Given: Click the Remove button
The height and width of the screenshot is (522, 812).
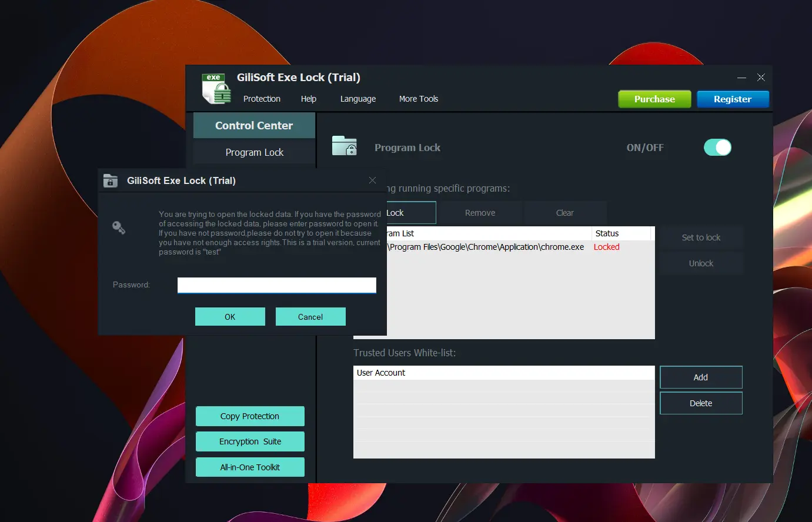Looking at the screenshot, I should [x=480, y=213].
